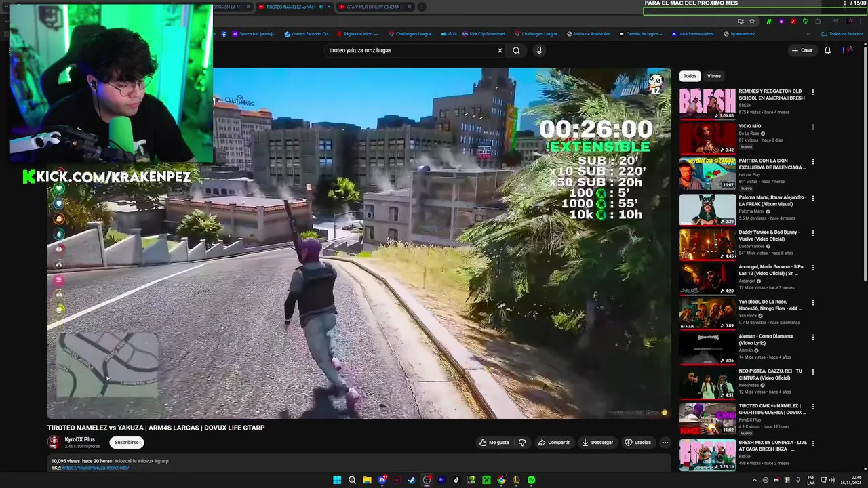Open YouTube notifications bell
This screenshot has height=488, width=868.
[827, 50]
